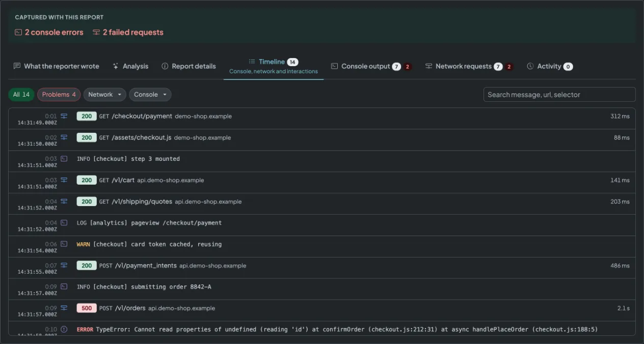Click the clock icon beside Activity
Image resolution: width=644 pixels, height=344 pixels.
530,66
